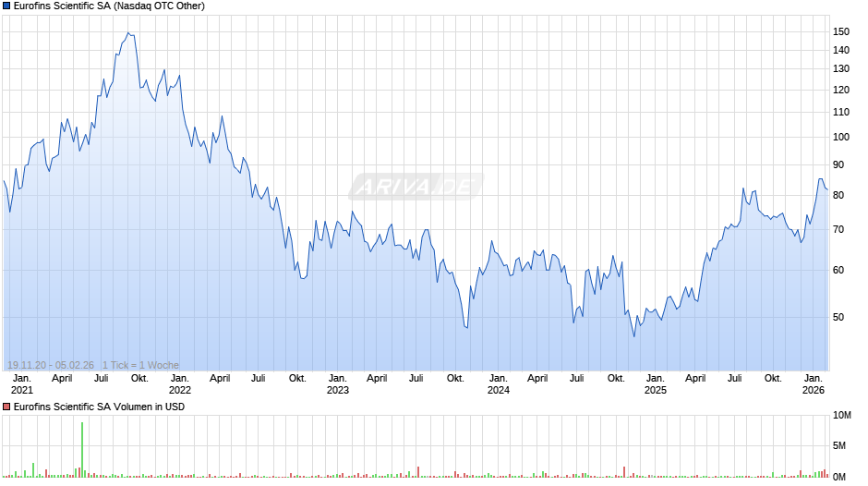Click the tallest green volume spike bar
The image size is (868, 486).
point(82,449)
